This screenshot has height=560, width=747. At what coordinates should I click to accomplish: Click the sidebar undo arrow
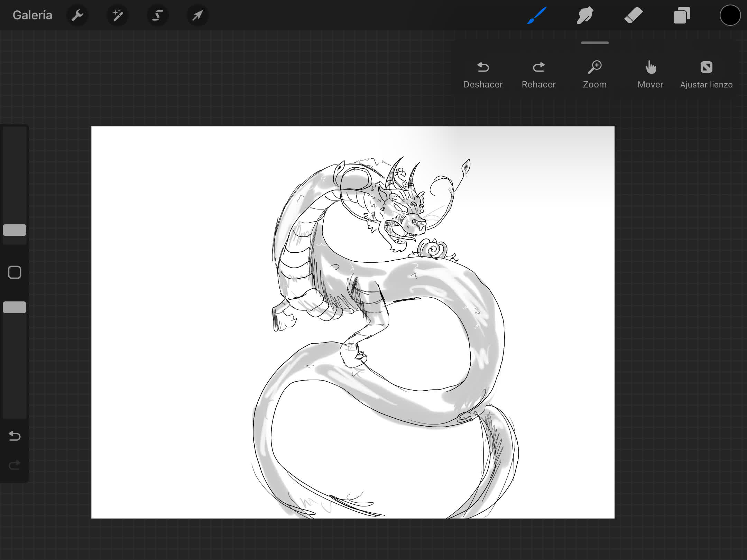tap(15, 436)
